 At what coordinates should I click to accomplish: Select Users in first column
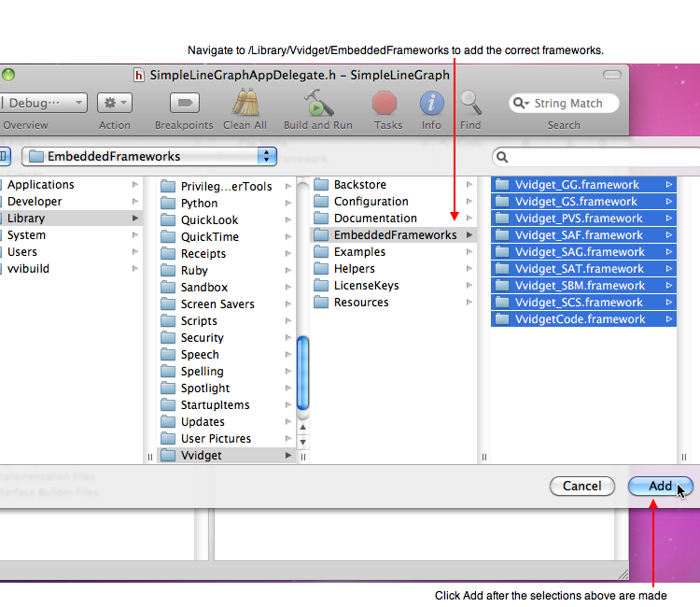point(71,252)
